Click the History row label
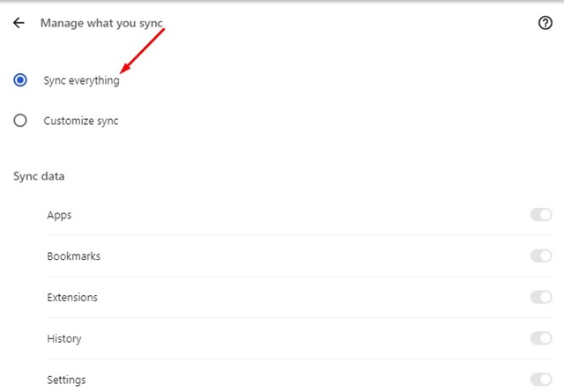This screenshot has width=564, height=392. (x=64, y=338)
